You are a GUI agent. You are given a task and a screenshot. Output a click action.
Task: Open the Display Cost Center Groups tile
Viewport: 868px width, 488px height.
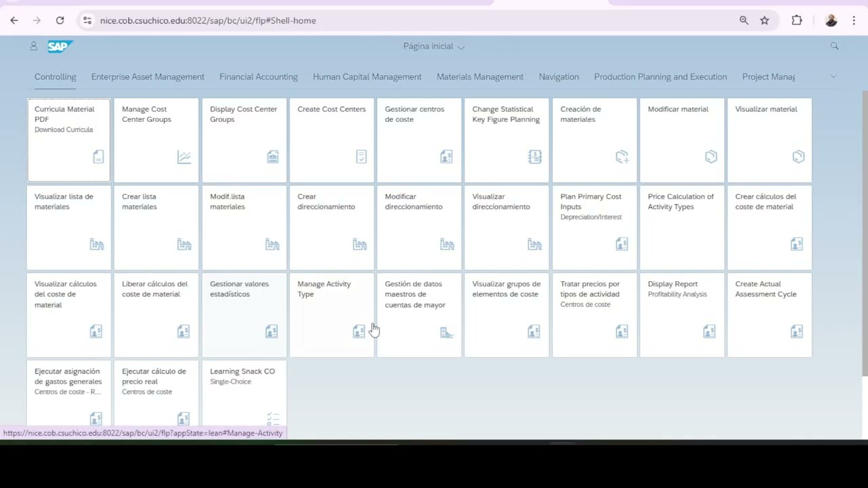pyautogui.click(x=244, y=140)
